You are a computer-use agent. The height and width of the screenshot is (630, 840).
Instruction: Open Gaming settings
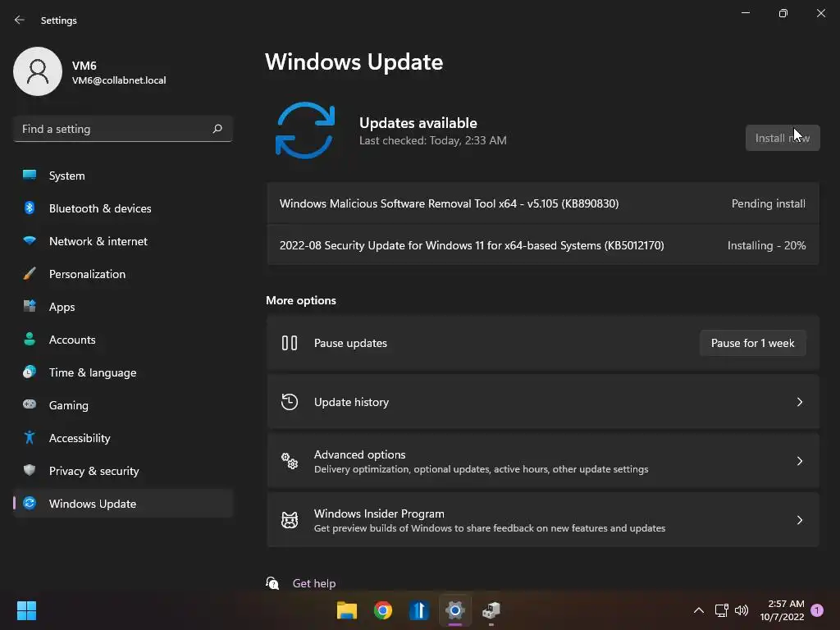(123, 405)
